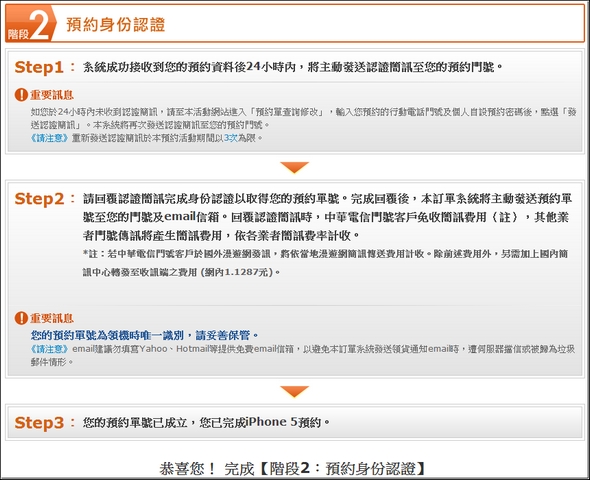Click the orange down arrow below Step1
This screenshot has width=590, height=480.
point(295,167)
